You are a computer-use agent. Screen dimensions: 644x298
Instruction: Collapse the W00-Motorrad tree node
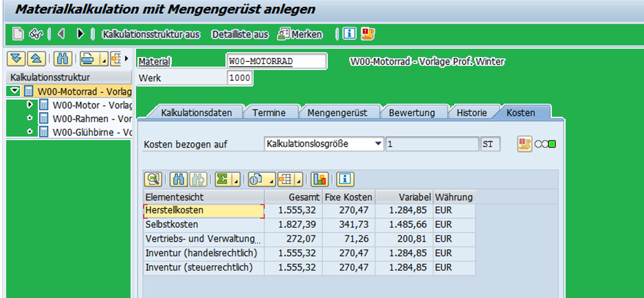15,91
